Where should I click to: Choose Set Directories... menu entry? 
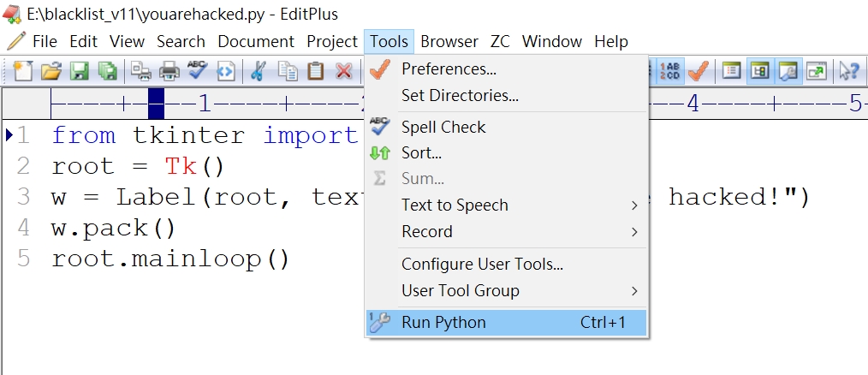click(507, 95)
